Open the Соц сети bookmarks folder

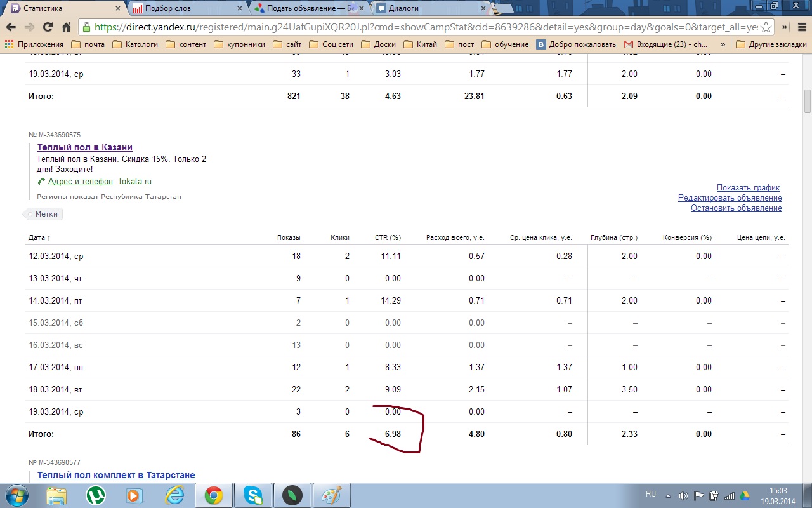(x=331, y=44)
